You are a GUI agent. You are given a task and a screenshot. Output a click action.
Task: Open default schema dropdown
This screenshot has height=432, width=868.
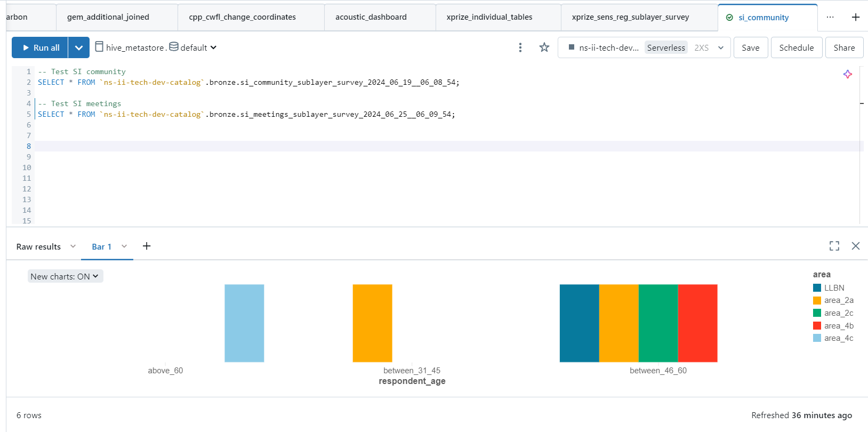214,47
